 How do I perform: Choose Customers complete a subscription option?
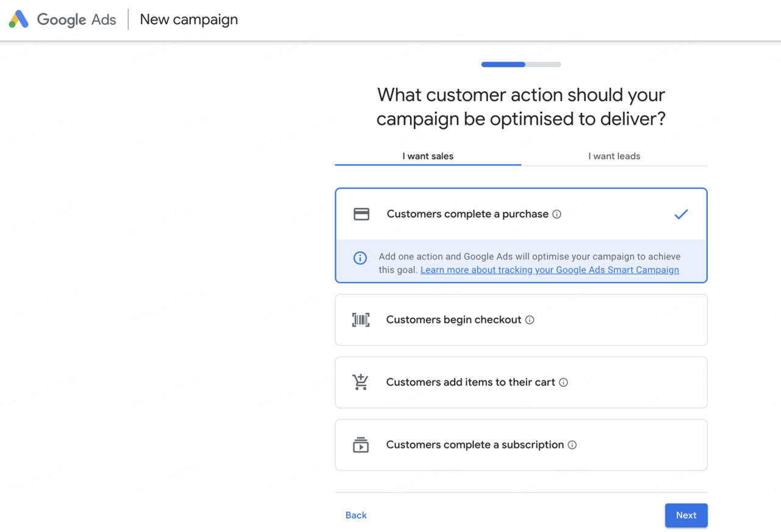coord(475,445)
